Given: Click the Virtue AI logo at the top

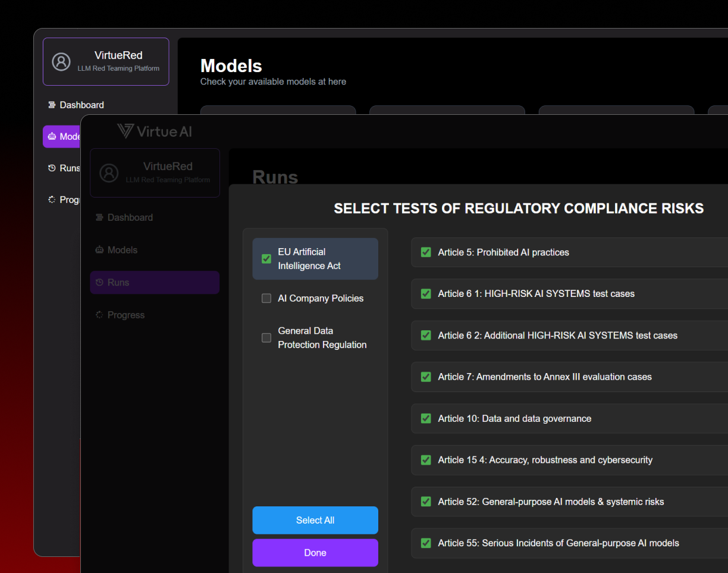Looking at the screenshot, I should (154, 131).
